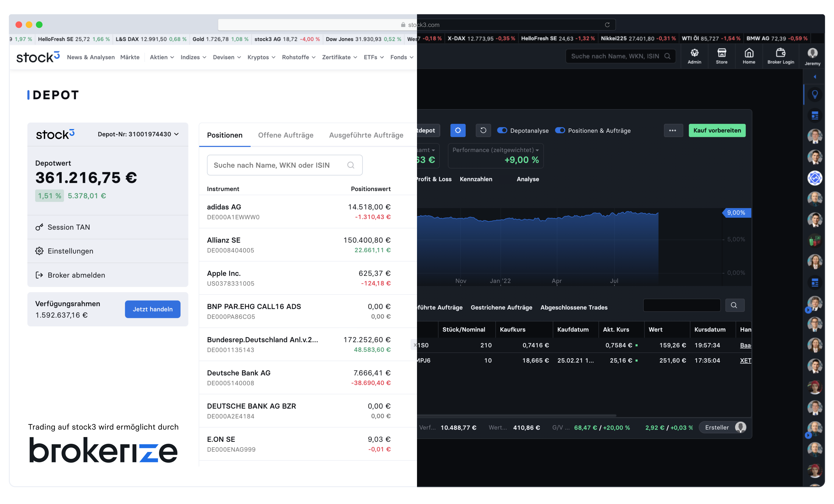Open Abgeschlossene Trades tab

574,307
